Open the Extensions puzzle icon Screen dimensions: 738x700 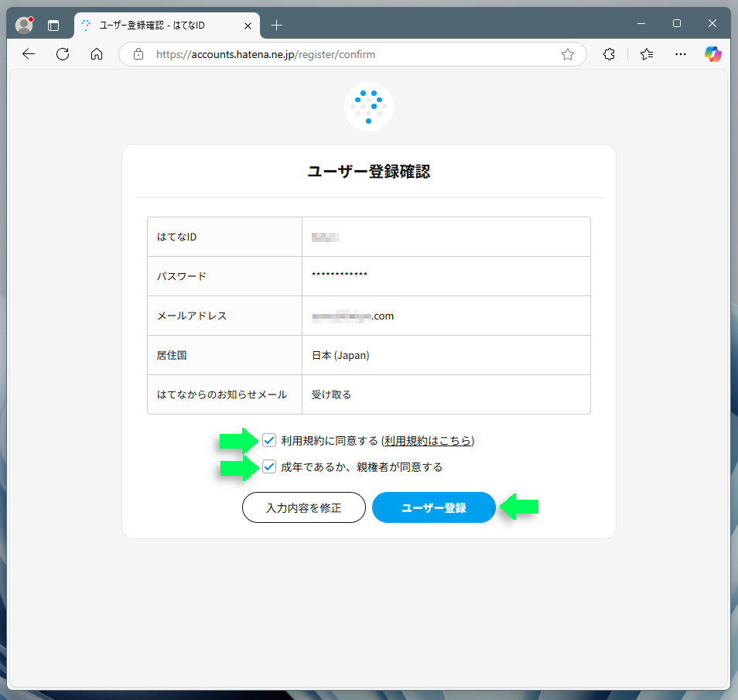[609, 54]
